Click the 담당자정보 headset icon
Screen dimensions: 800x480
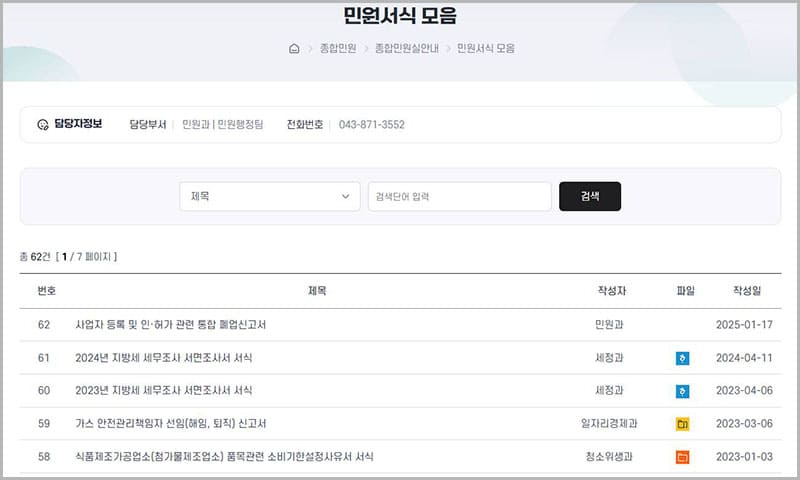pos(43,125)
